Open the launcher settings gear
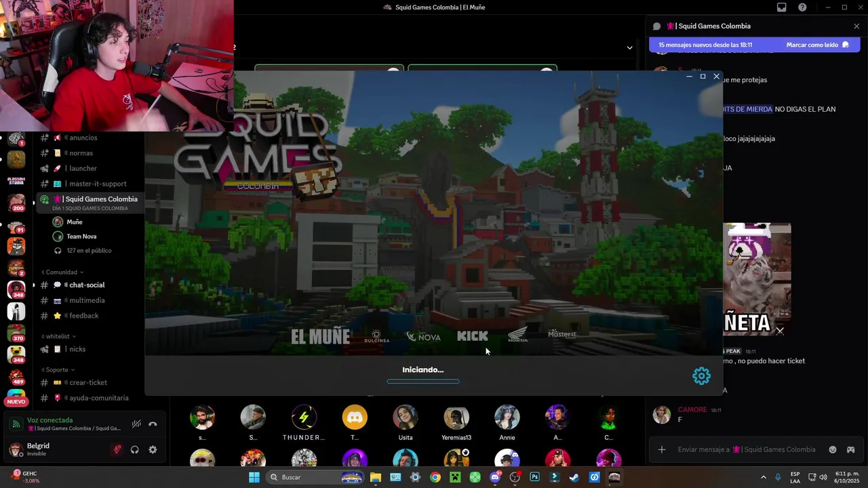The width and height of the screenshot is (868, 488). tap(701, 376)
